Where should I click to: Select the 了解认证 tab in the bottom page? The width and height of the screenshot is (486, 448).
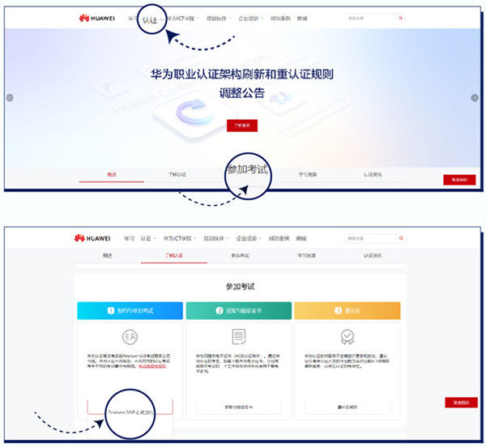[x=174, y=255]
